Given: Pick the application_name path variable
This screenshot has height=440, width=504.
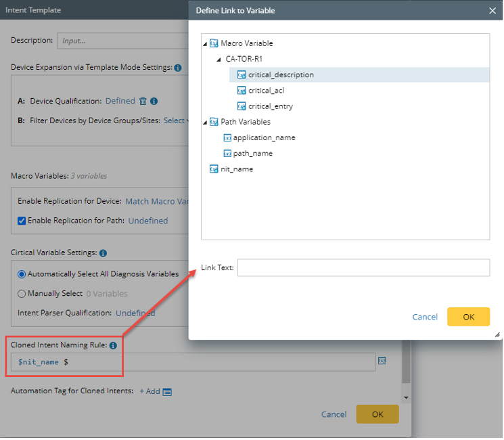Looking at the screenshot, I should tap(264, 137).
